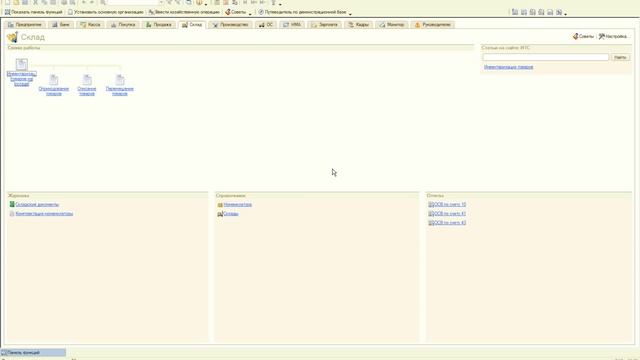
Task: Follow the Инвентаризация товаров на складе link
Action: (x=22, y=79)
